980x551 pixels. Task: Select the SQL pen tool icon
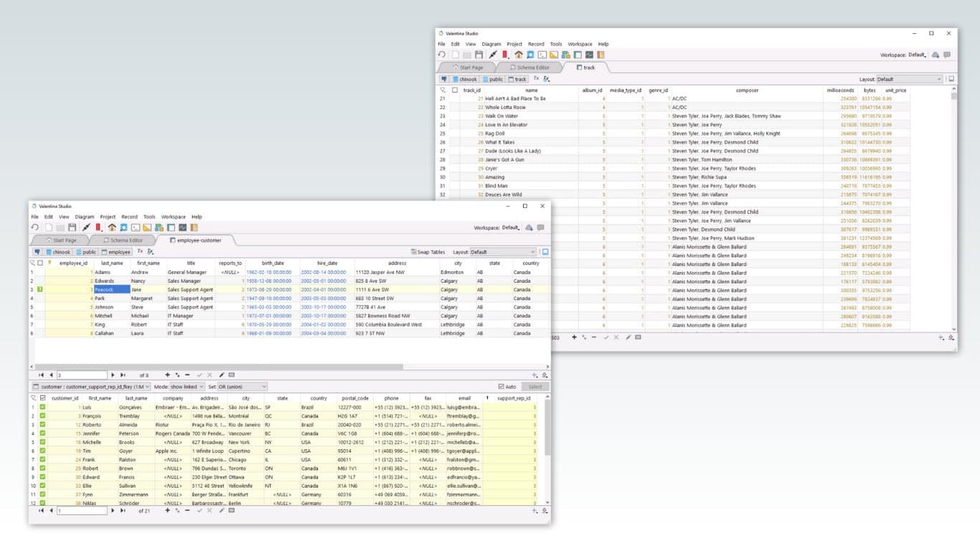tap(86, 227)
